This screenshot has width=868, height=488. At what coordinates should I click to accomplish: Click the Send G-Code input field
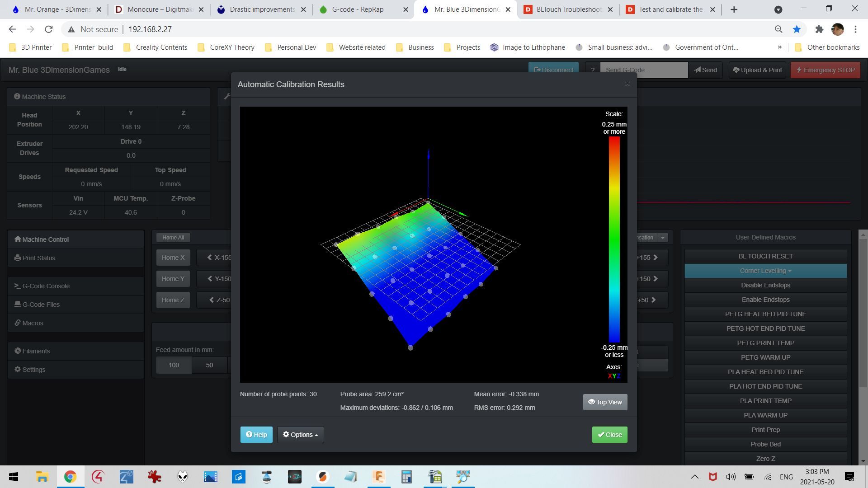coord(644,70)
